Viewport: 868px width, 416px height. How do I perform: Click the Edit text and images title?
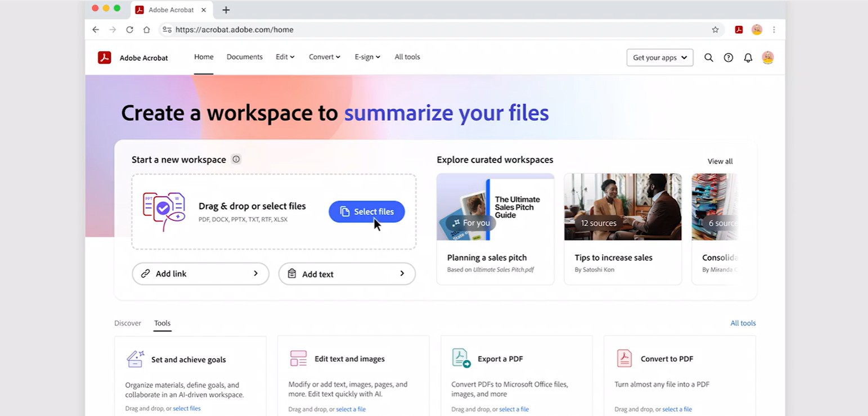[x=350, y=359]
